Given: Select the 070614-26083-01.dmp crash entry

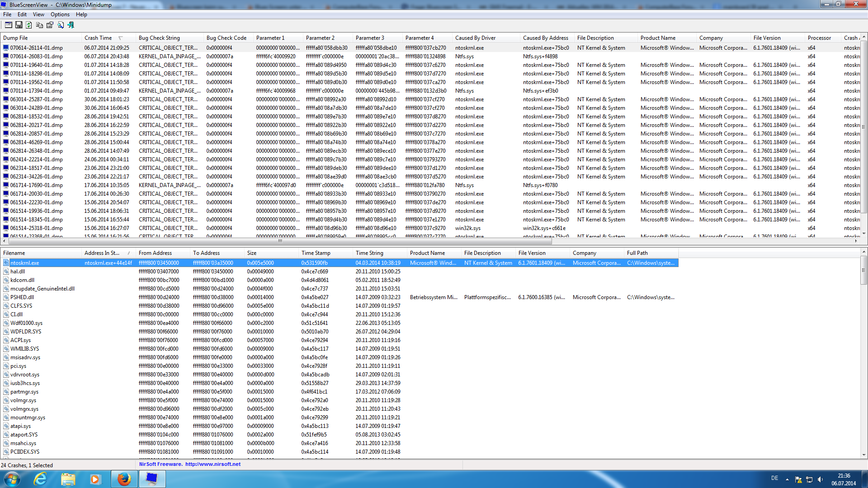Looking at the screenshot, I should [x=36, y=56].
